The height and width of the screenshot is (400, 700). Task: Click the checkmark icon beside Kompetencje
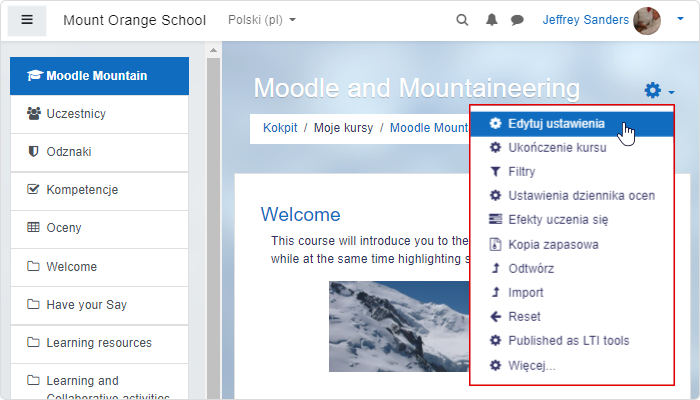pyautogui.click(x=33, y=189)
